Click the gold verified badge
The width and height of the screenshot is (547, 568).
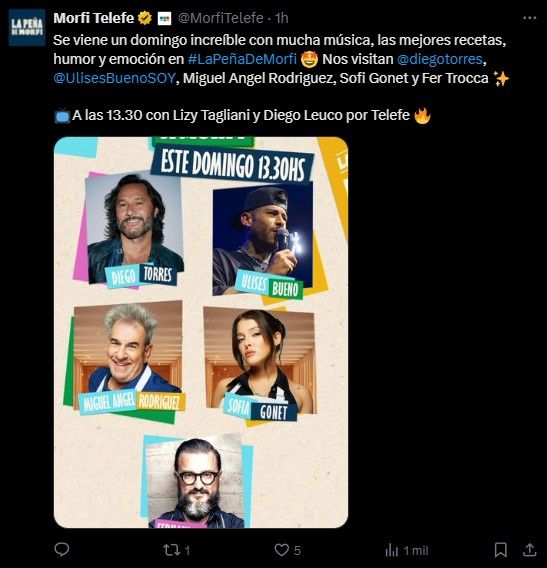coord(145,18)
